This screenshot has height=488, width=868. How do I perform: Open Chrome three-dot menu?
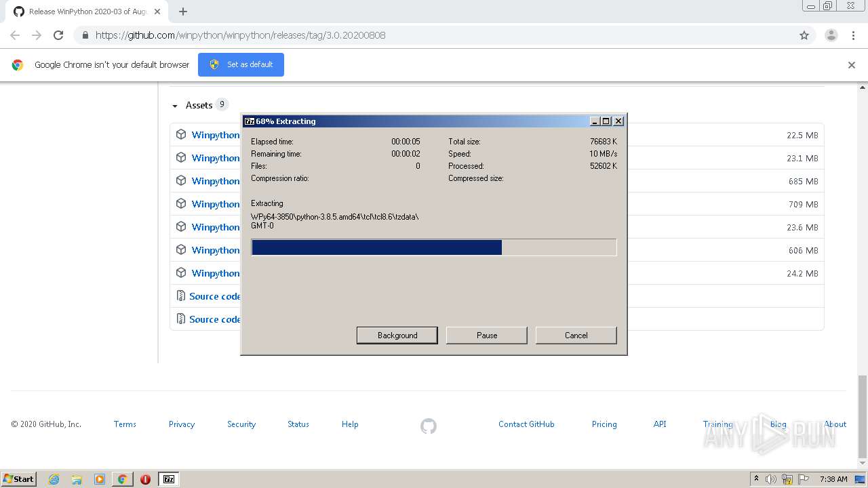[853, 35]
